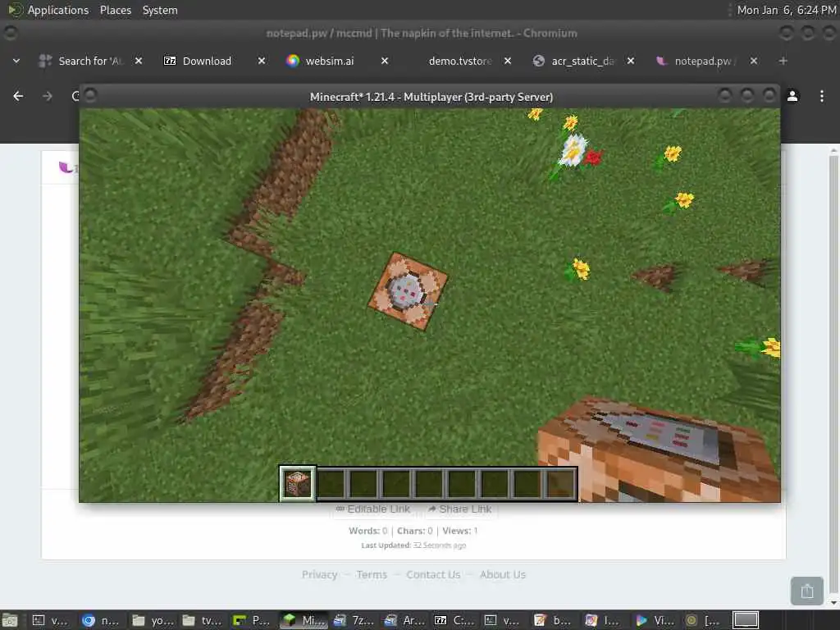
Task: Click the Chromium page vertical scrollbar
Action: 833,375
